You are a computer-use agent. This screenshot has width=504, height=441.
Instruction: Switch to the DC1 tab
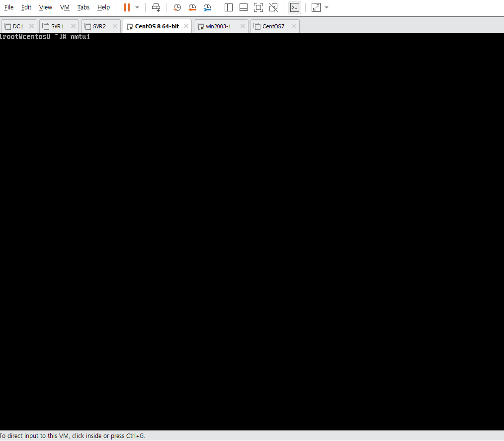pyautogui.click(x=18, y=26)
